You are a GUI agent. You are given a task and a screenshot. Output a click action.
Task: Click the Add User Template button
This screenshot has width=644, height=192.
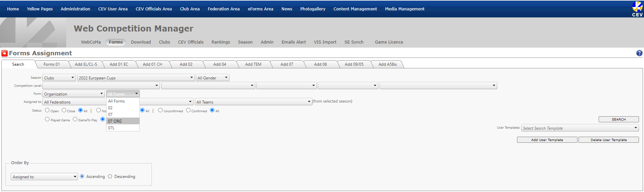(547, 140)
